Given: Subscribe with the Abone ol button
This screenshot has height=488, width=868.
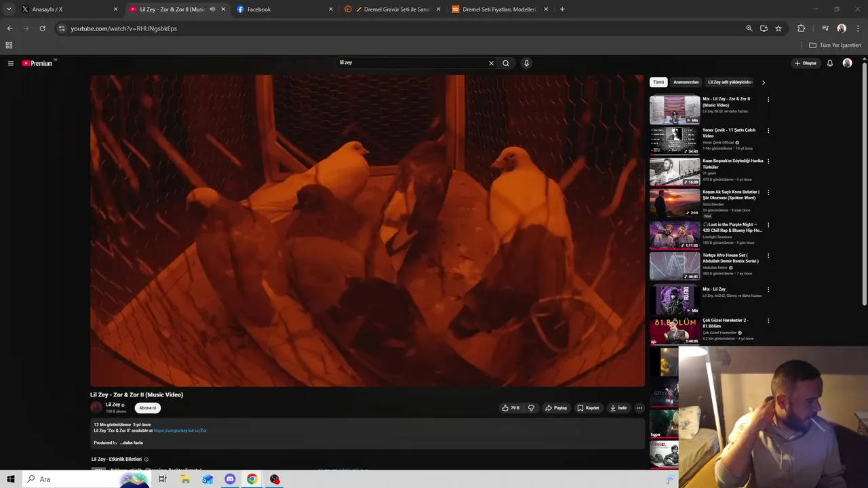Looking at the screenshot, I should (x=147, y=408).
